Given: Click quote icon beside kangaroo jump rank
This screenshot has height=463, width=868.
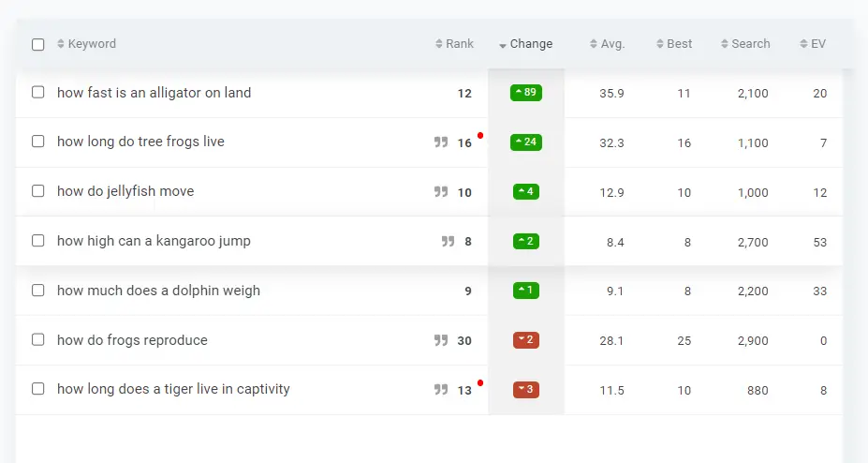Looking at the screenshot, I should click(448, 241).
